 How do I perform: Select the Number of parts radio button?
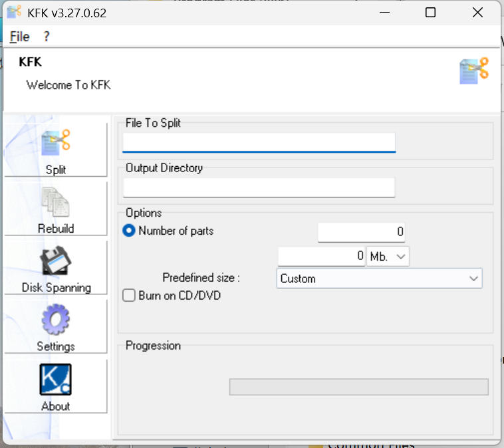tap(130, 231)
